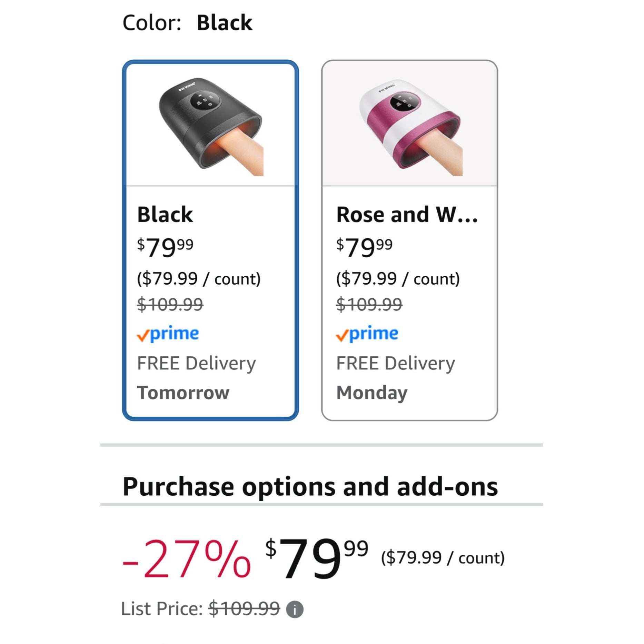
Task: Select the Black color option title
Action: (x=165, y=215)
